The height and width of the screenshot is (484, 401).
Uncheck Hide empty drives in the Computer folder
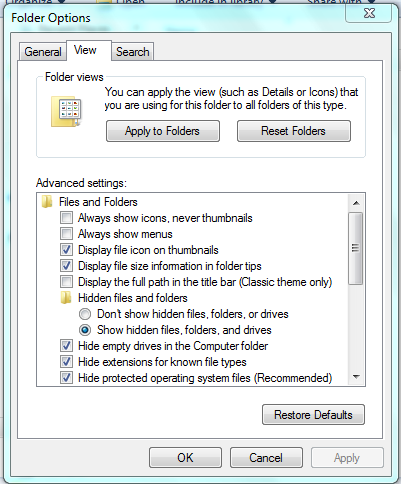click(66, 346)
